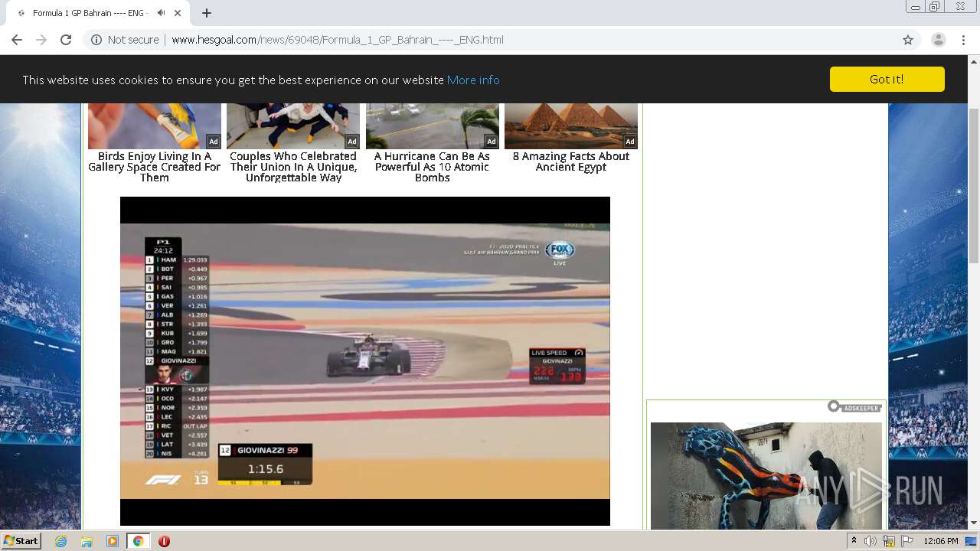Viewport: 980px width, 551px height.
Task: Reload the current page
Action: pos(66,40)
